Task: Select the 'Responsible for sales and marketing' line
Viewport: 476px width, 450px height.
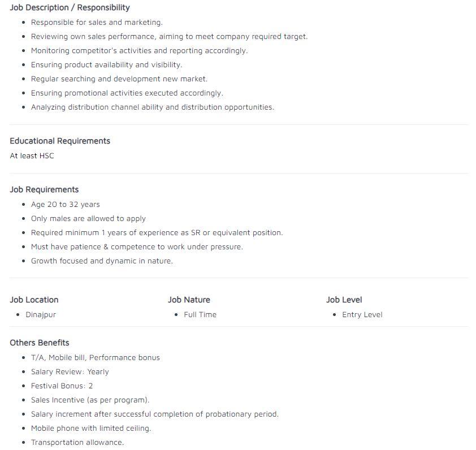Action: (x=97, y=23)
